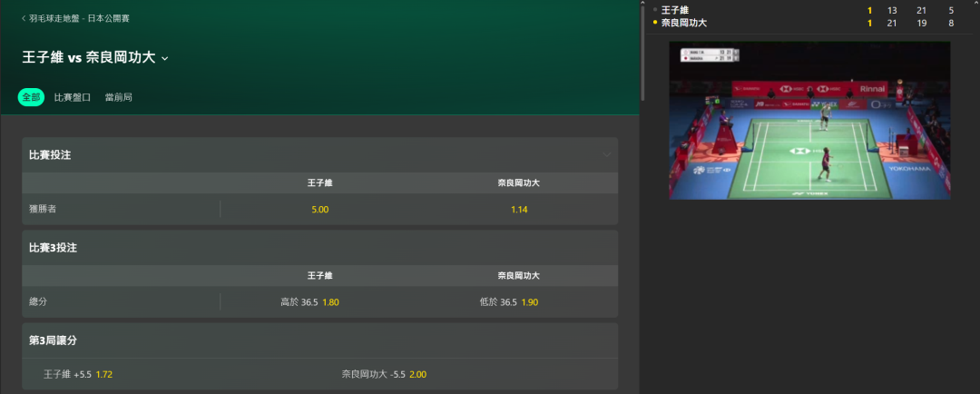Click the yellow serving dot beside 奈良岡功大
The width and height of the screenshot is (980, 394).
point(655,23)
